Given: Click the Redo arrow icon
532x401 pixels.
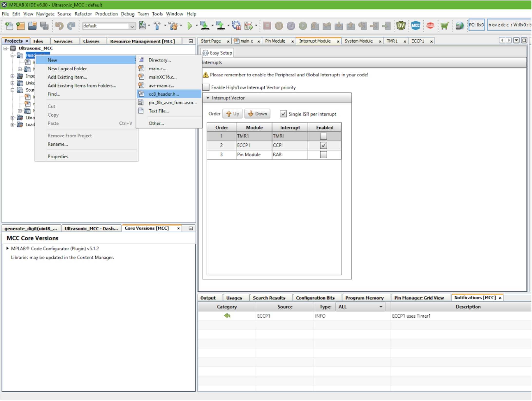Looking at the screenshot, I should click(71, 25).
